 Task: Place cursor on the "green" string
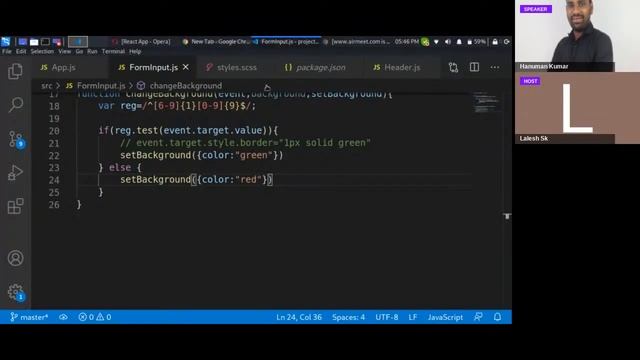(x=253, y=155)
